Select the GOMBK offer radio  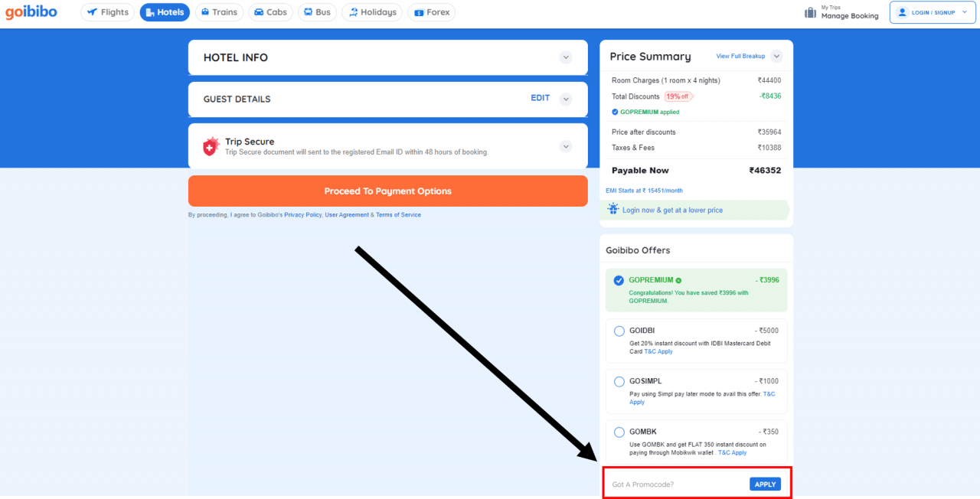tap(619, 432)
